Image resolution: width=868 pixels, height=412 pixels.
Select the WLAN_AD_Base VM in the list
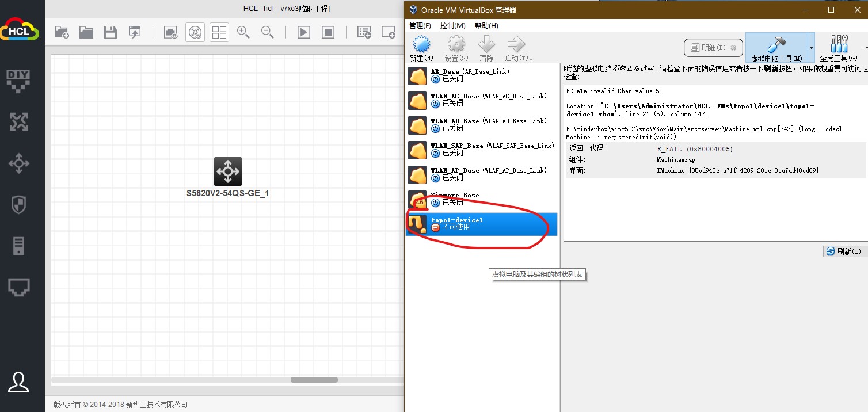(x=482, y=125)
